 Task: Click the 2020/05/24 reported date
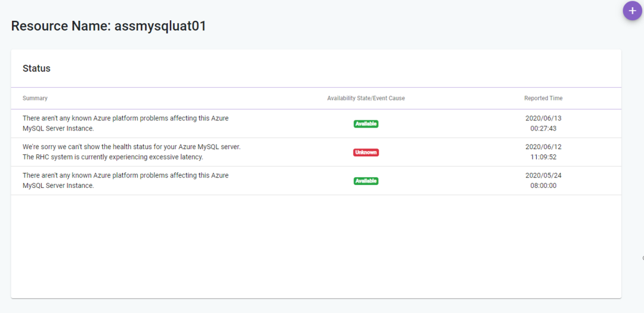(x=543, y=176)
